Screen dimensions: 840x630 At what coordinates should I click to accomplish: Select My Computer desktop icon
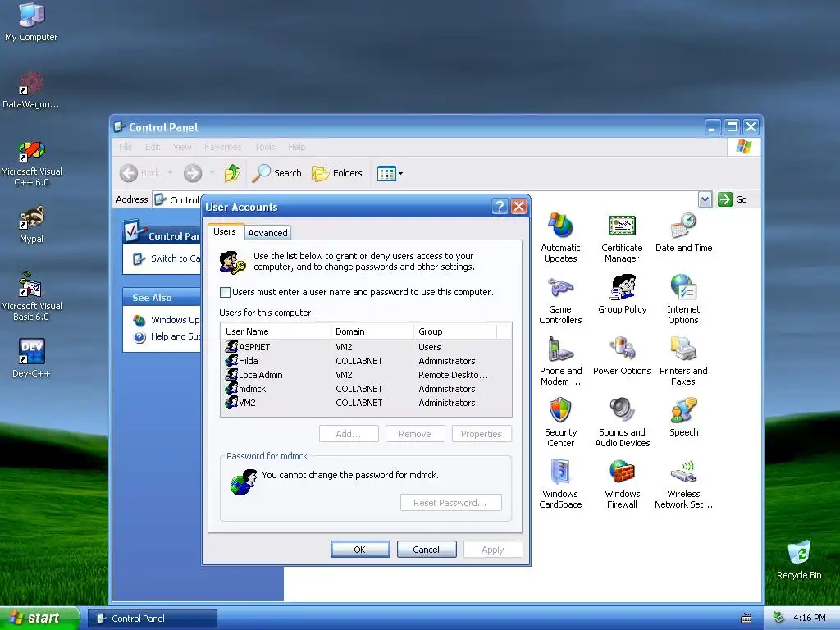31,22
